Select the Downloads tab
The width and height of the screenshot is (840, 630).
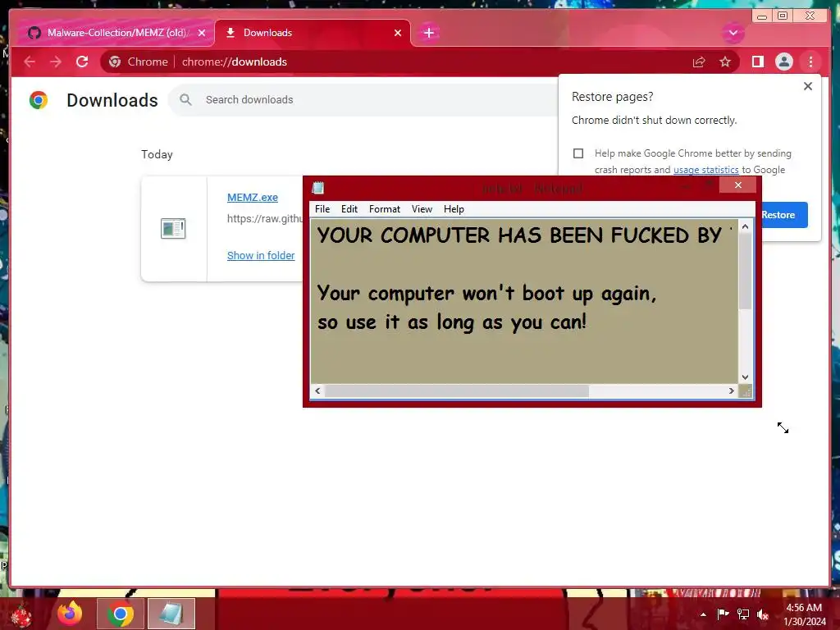coord(313,33)
